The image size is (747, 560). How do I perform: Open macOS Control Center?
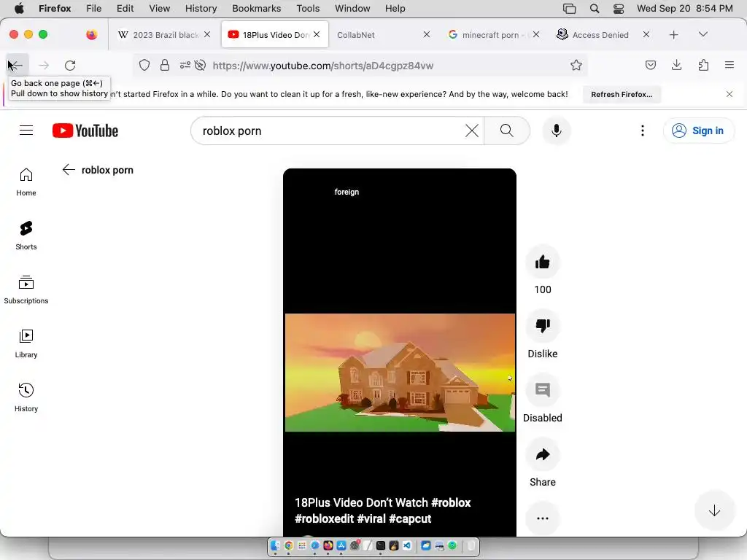pos(619,8)
